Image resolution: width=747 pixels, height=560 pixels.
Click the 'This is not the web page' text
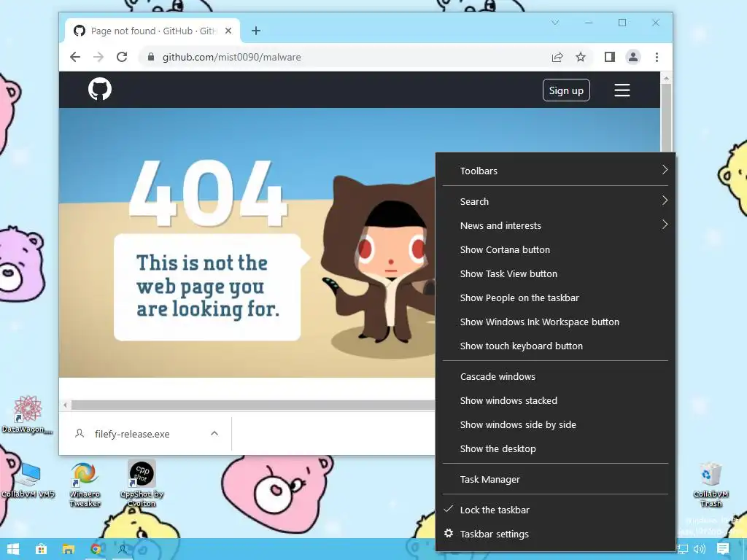point(207,286)
